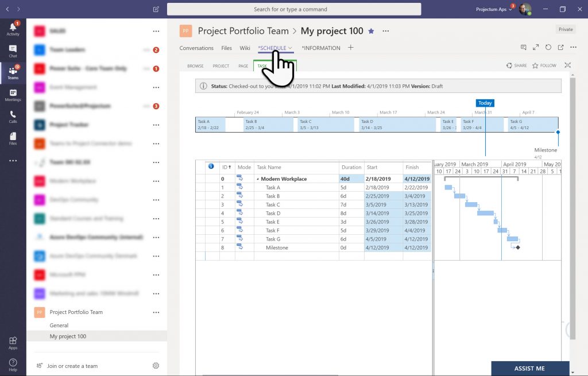Open the pop-out tab icon
Image resolution: width=588 pixels, height=376 pixels.
pyautogui.click(x=561, y=48)
